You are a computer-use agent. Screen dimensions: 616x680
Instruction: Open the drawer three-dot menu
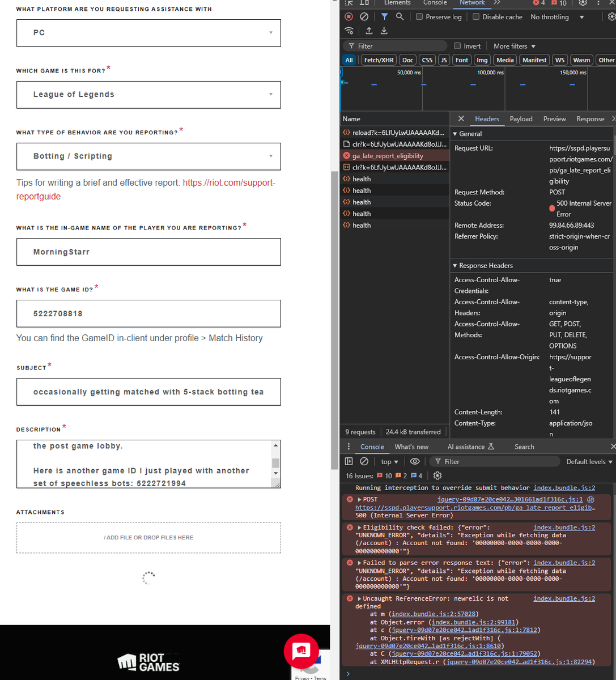(x=349, y=447)
